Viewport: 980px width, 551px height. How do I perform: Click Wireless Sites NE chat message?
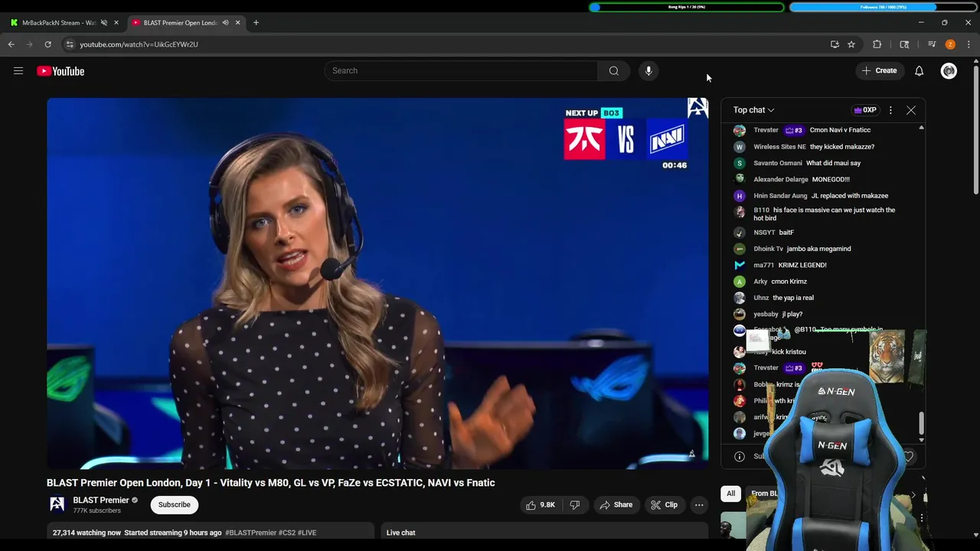click(x=842, y=147)
